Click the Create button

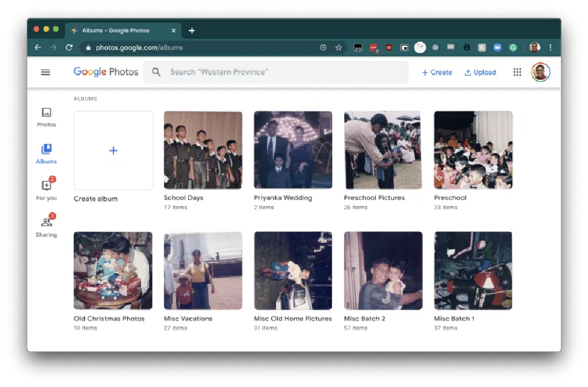coord(437,72)
